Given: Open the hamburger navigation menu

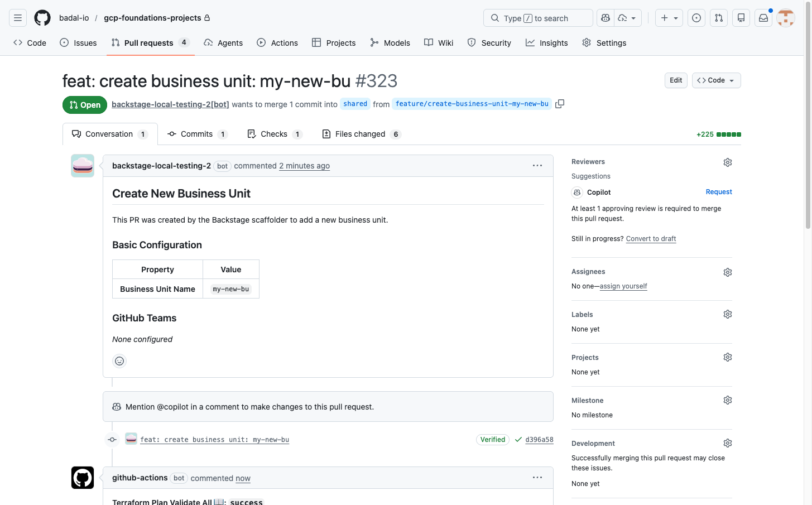Looking at the screenshot, I should tap(18, 18).
